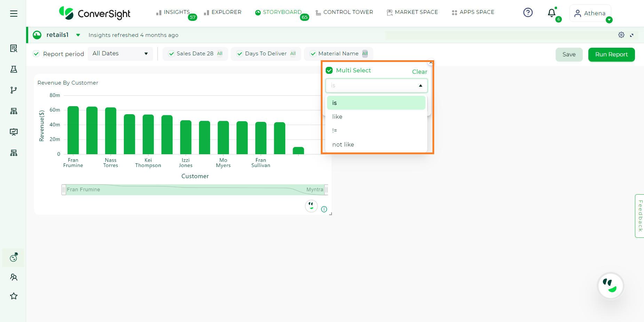This screenshot has width=644, height=322.
Task: Go to the Control Tower tab
Action: [x=344, y=12]
